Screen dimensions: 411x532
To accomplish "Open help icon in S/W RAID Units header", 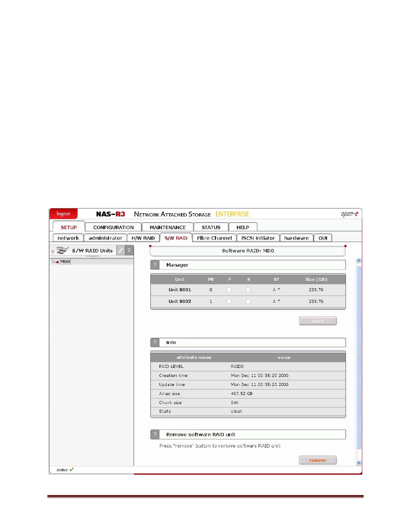I will (129, 250).
